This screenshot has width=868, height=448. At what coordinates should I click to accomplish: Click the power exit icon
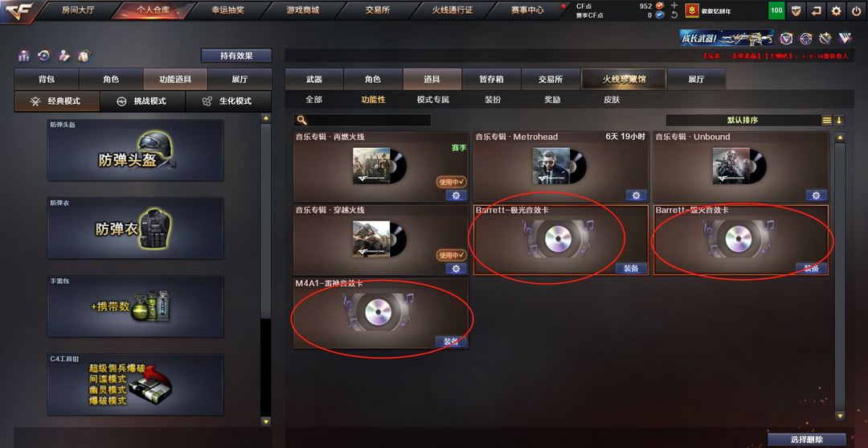(857, 10)
